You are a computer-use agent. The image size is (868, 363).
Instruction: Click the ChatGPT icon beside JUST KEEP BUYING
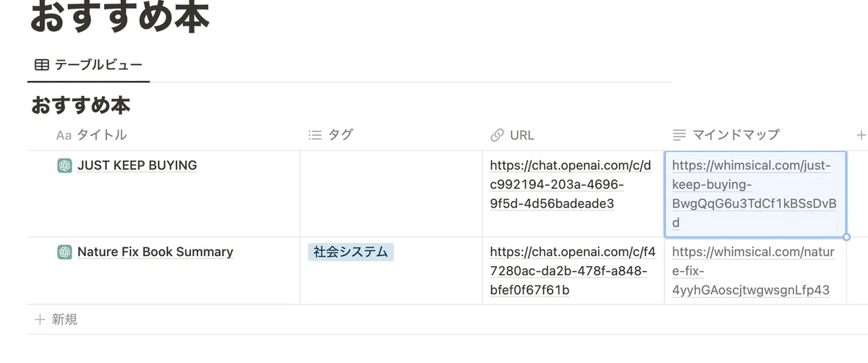point(64,166)
